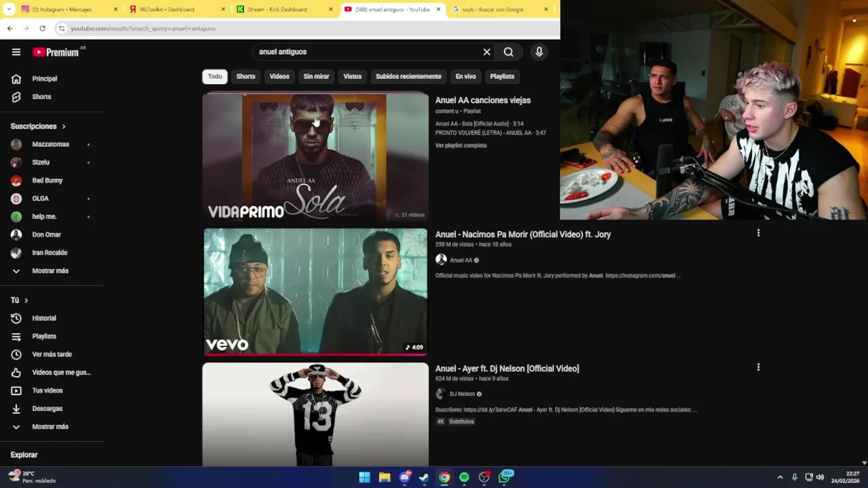
Task: Open the YouTube hamburger guide menu
Action: [x=16, y=52]
